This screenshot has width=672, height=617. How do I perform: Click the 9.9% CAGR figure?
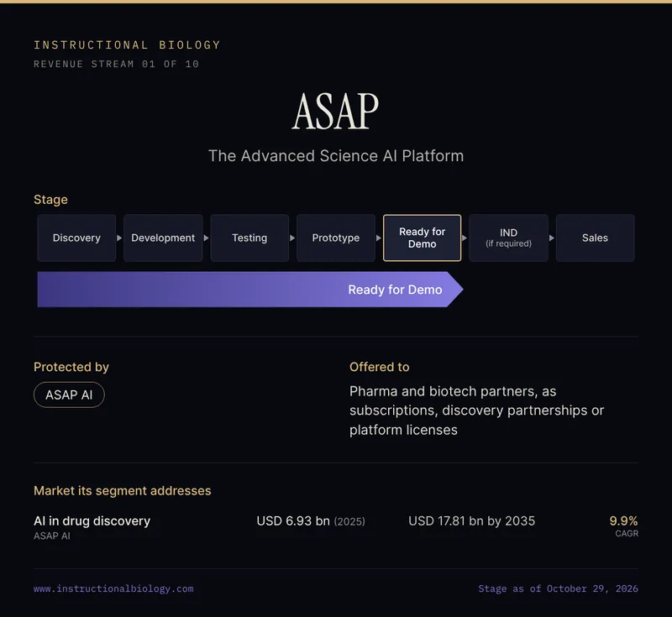point(623,525)
